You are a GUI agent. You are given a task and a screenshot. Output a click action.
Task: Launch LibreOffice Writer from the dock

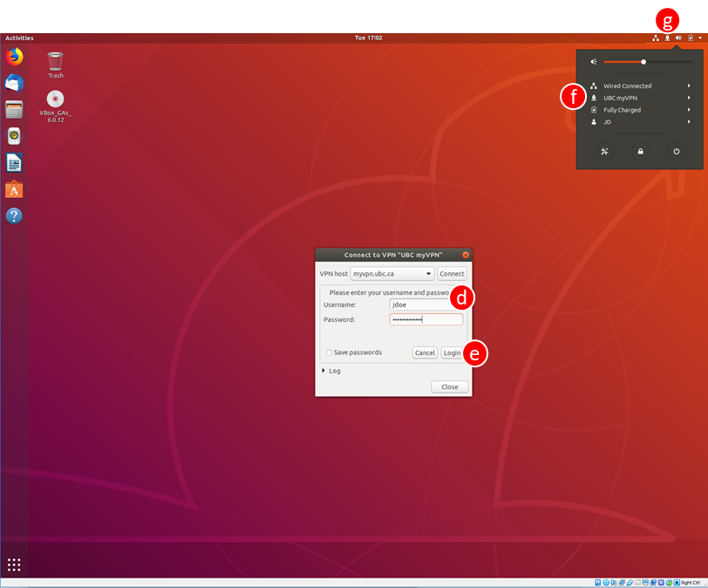pos(14,162)
